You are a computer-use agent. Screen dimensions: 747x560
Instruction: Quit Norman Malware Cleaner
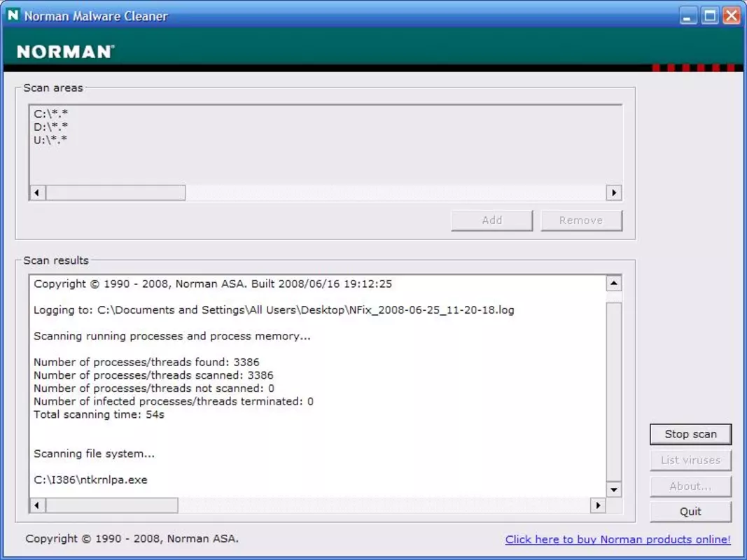pos(690,512)
